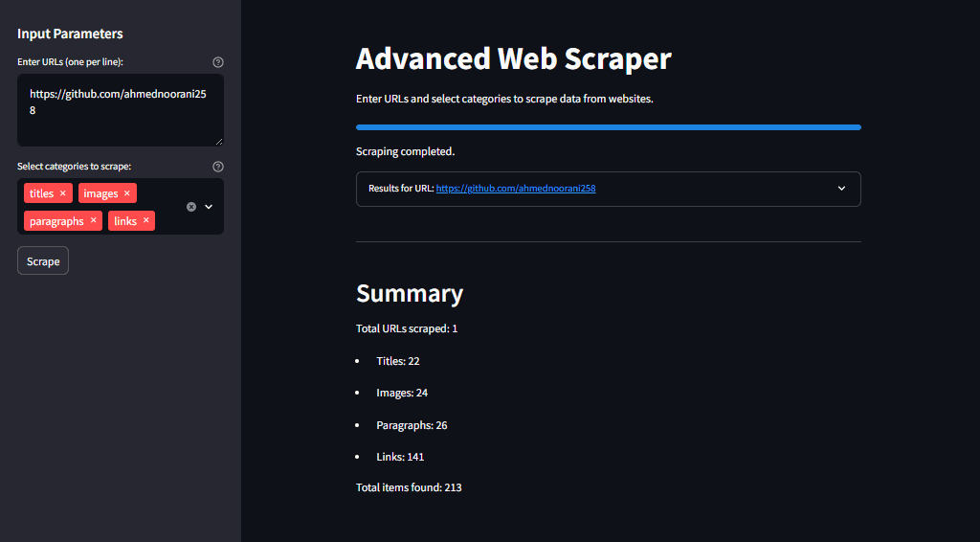The image size is (980, 542).
Task: Click 'Total items found: 213' text
Action: [x=409, y=487]
